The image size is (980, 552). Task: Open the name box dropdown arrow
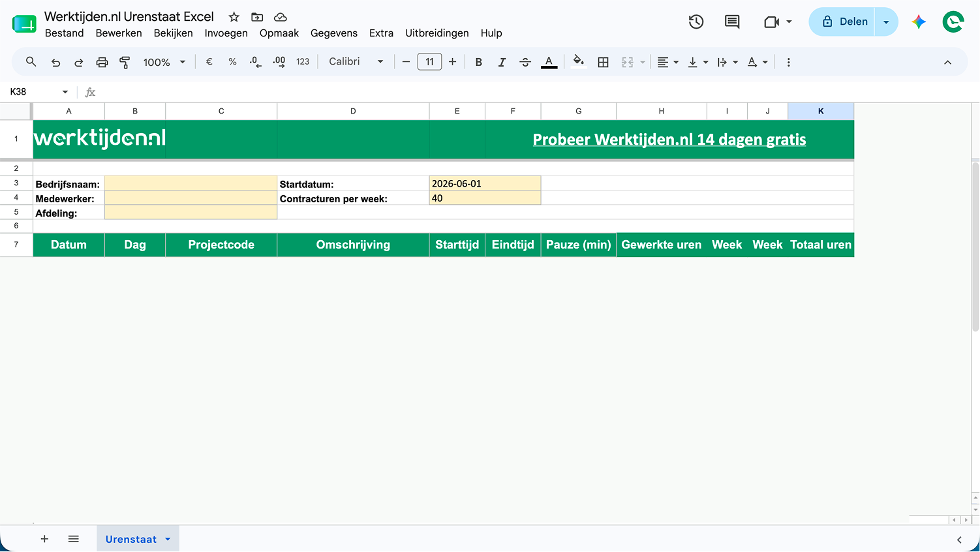point(65,92)
